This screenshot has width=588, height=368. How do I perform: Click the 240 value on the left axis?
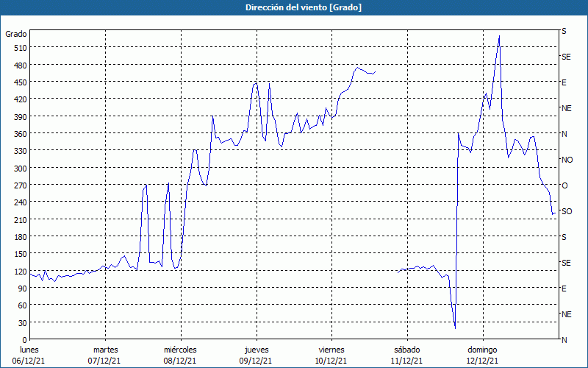tap(20, 203)
